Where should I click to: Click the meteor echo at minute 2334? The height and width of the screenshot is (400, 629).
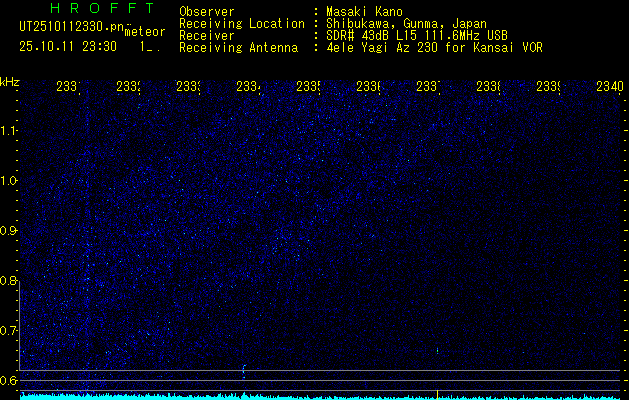coord(243,371)
